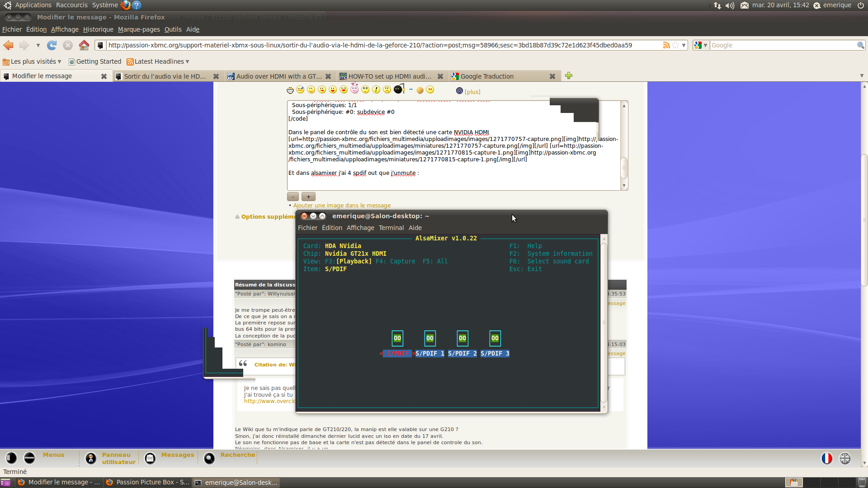Click the trash icon in bottom panel
The height and width of the screenshot is (488, 868).
click(x=862, y=482)
